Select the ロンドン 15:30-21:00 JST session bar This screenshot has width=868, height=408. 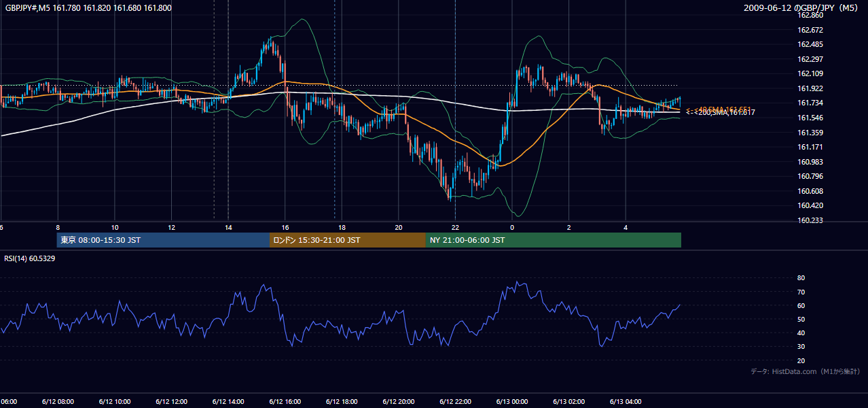click(348, 240)
